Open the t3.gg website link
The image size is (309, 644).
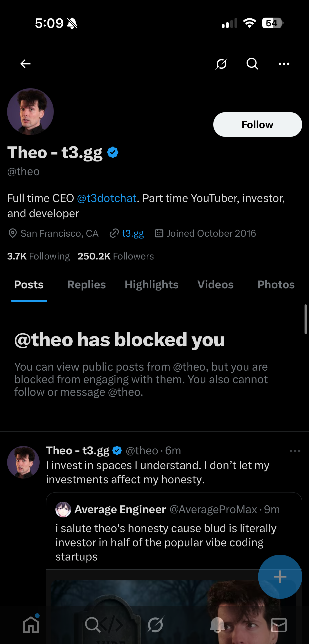(x=133, y=233)
